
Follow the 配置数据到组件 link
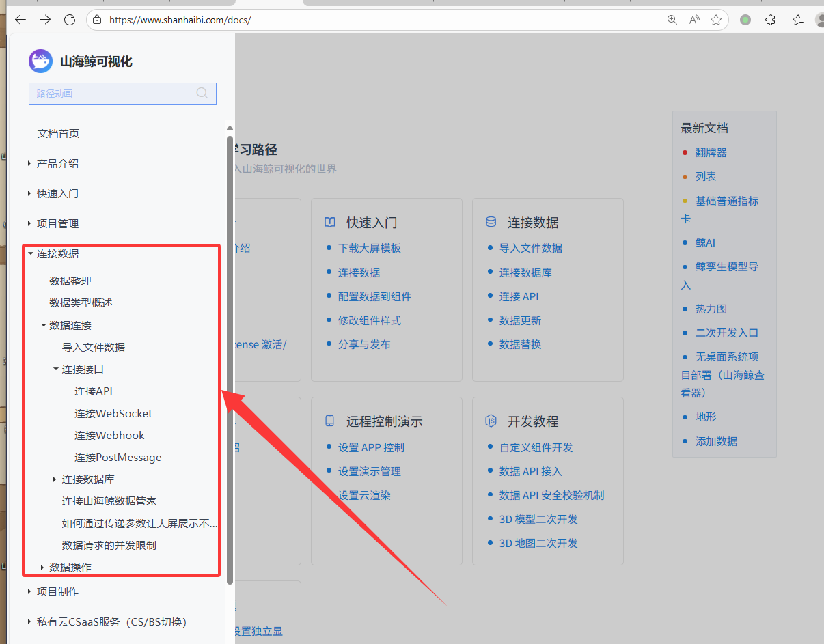tap(375, 296)
